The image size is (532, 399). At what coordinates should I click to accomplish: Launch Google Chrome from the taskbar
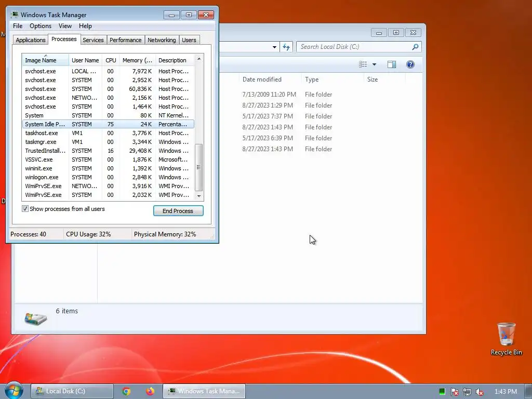coord(126,391)
